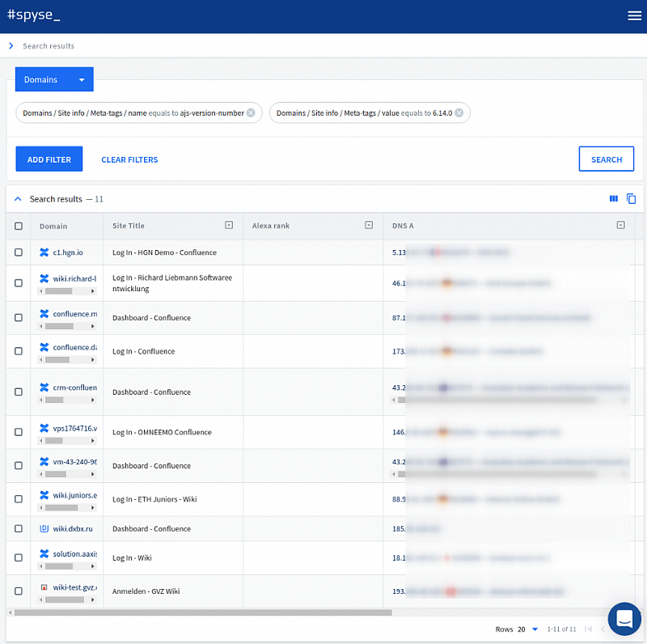Select the wiki-test.gvz row checkbox
The width and height of the screenshot is (647, 644).
point(19,591)
